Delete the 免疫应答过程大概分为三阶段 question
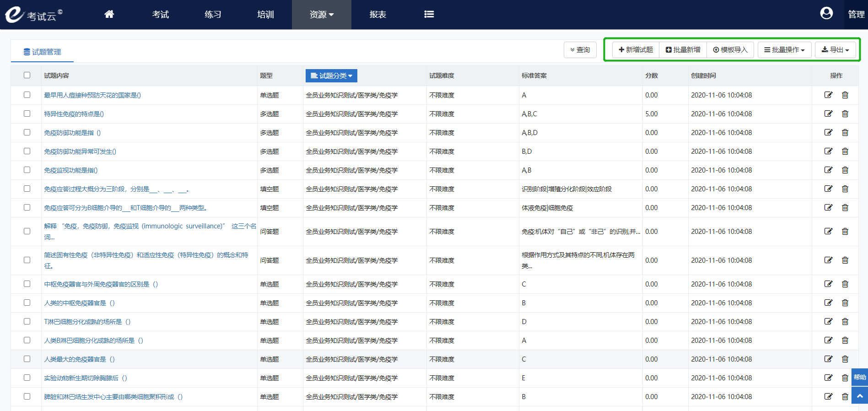The width and height of the screenshot is (868, 411). click(x=845, y=189)
